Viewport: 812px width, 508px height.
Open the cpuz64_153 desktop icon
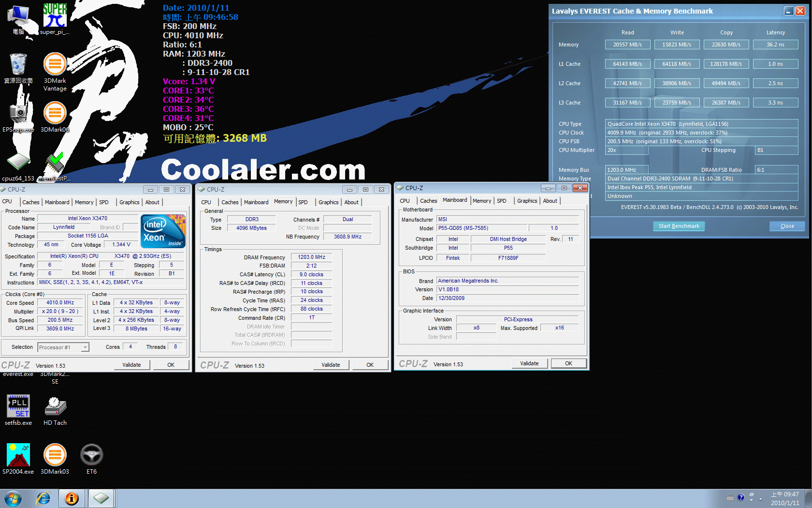[x=18, y=166]
